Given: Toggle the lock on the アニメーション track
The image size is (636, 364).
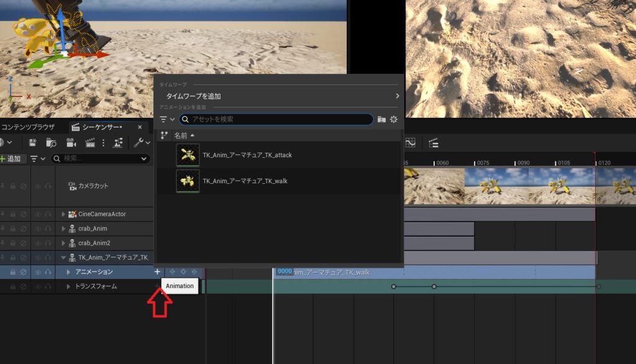Looking at the screenshot, I should click(12, 272).
